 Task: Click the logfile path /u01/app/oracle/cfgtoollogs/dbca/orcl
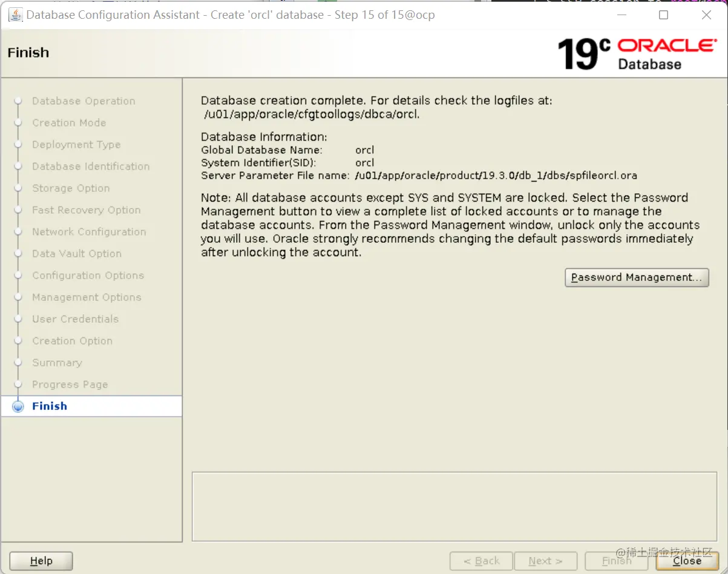pos(312,114)
